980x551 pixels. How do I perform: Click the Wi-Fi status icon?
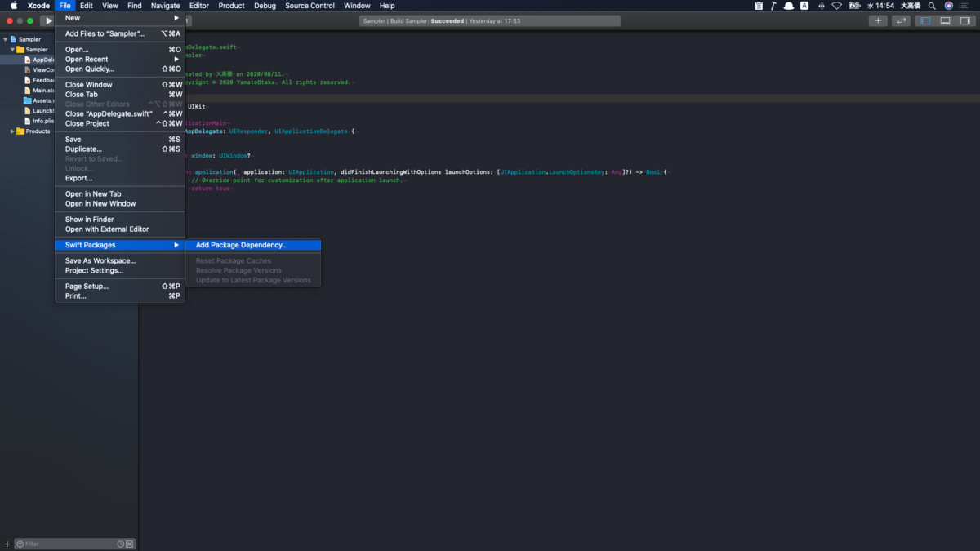837,6
